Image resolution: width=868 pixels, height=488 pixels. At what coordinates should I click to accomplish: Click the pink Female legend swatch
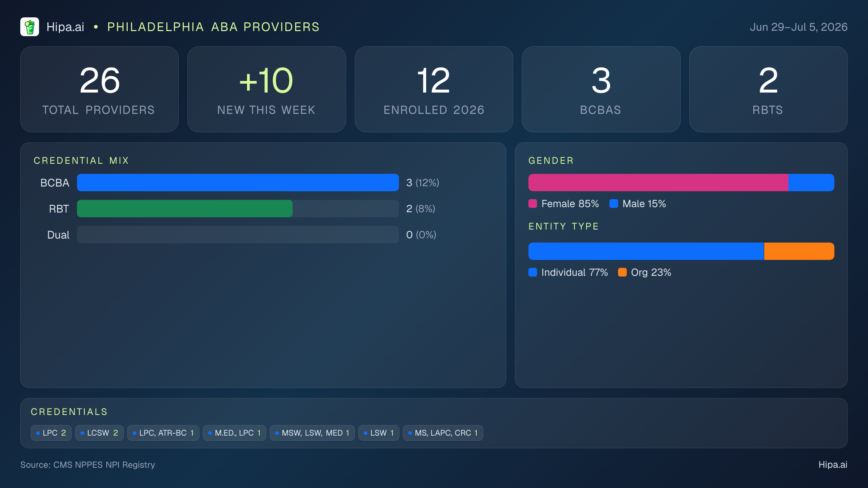[x=533, y=204]
